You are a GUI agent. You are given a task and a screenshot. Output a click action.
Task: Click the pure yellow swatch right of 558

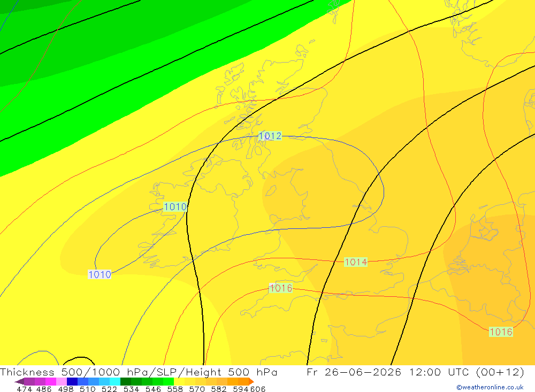[x=179, y=381]
